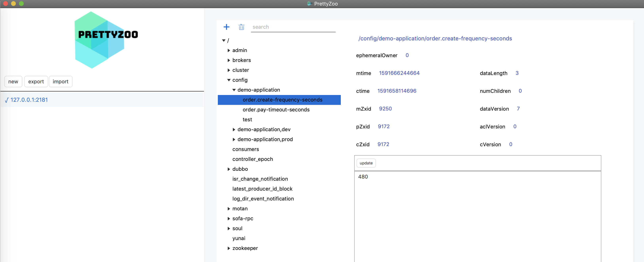Viewport: 644px width, 262px height.
Task: Expand the brokers tree node
Action: 229,60
